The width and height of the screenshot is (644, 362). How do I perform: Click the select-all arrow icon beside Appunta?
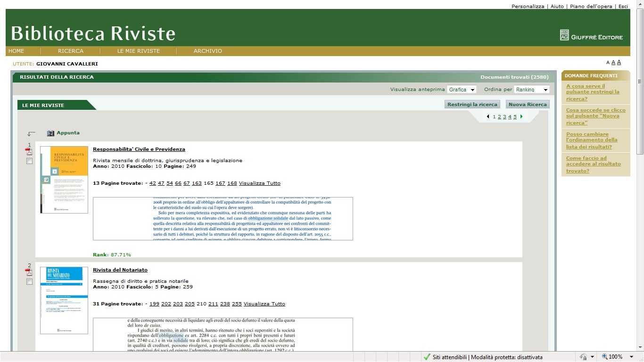point(32,134)
